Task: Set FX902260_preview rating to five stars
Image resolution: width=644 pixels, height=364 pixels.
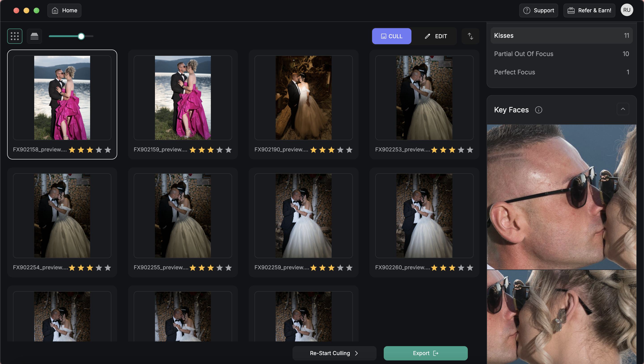Action: click(x=470, y=268)
